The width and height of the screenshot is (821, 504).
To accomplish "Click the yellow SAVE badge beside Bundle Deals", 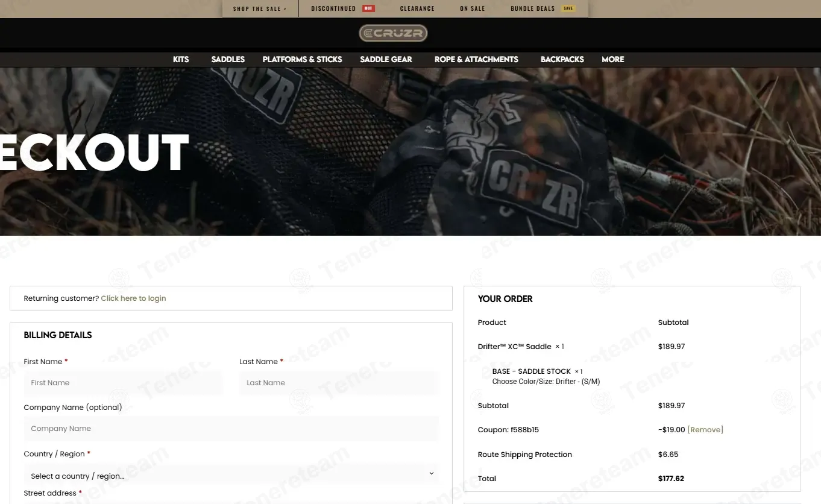I will tap(568, 8).
